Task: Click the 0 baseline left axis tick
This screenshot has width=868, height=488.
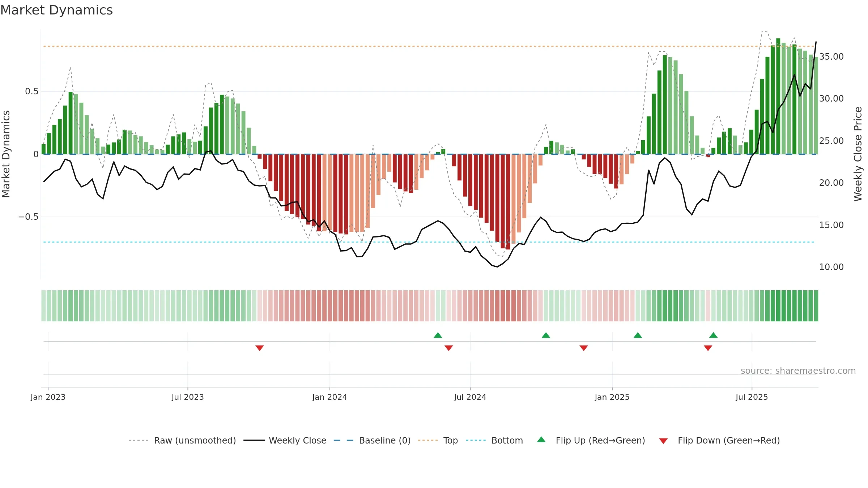Action: point(36,154)
